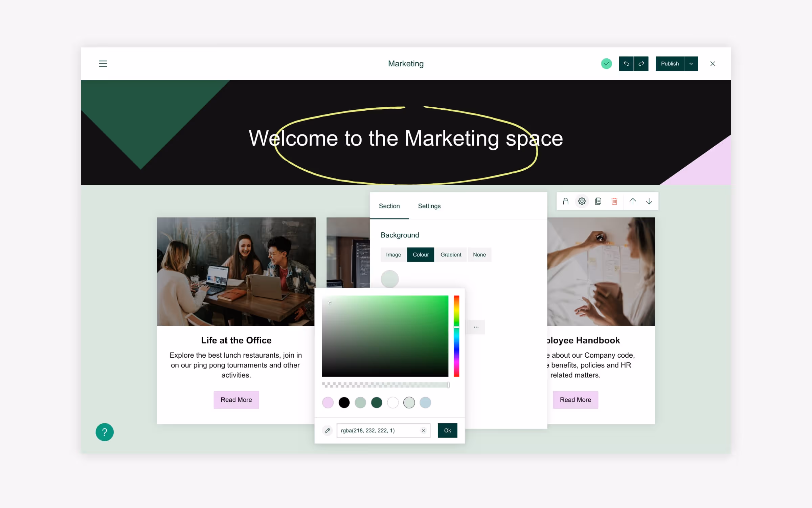Select Gradient background type
This screenshot has width=812, height=508.
click(451, 255)
